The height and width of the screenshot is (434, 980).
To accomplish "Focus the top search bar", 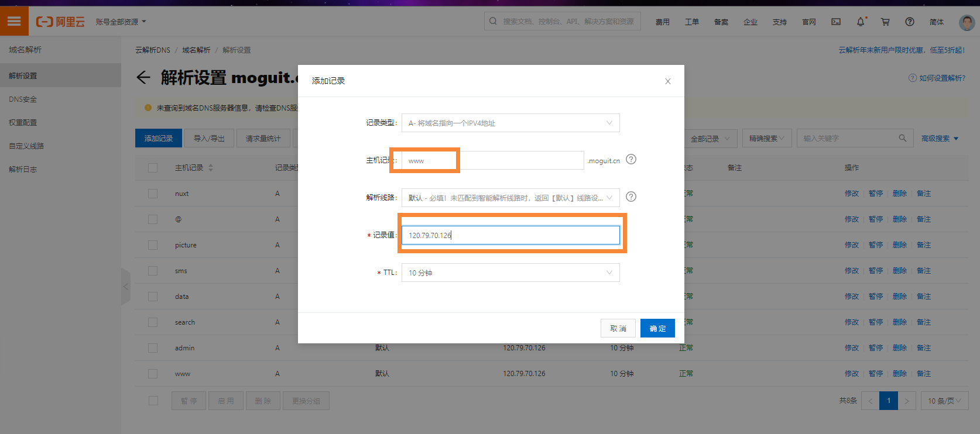I will coord(563,21).
